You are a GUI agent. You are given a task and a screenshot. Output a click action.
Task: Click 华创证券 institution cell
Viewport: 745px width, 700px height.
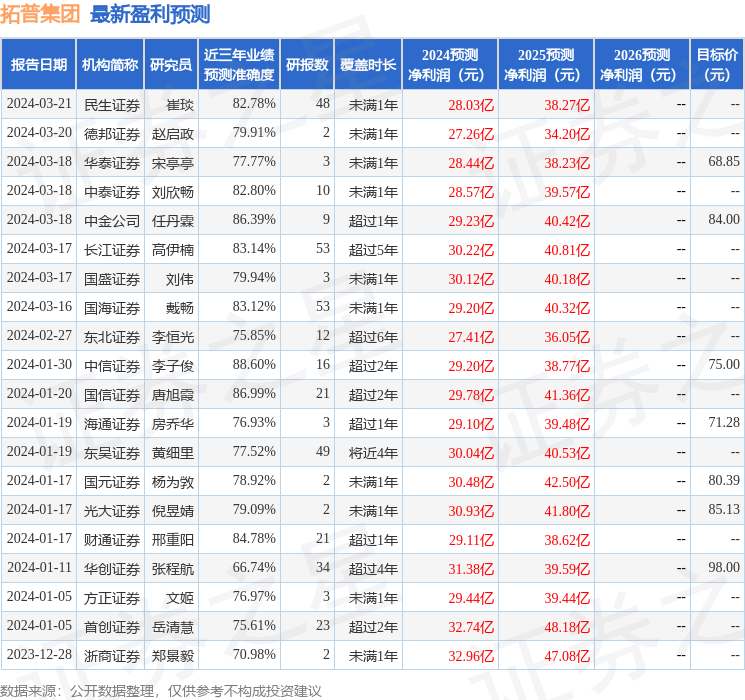click(112, 568)
